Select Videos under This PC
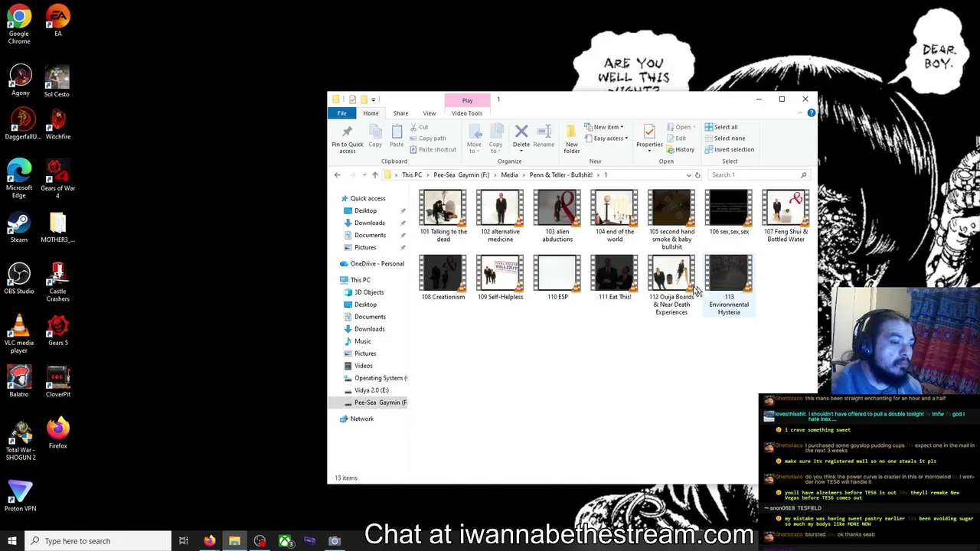The height and width of the screenshot is (551, 980). (363, 366)
